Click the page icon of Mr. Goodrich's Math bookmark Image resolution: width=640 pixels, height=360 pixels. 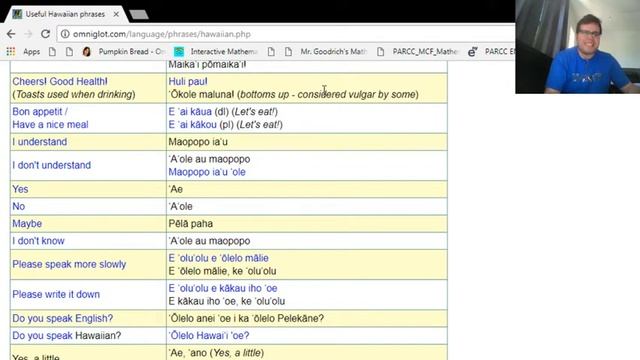click(x=288, y=51)
